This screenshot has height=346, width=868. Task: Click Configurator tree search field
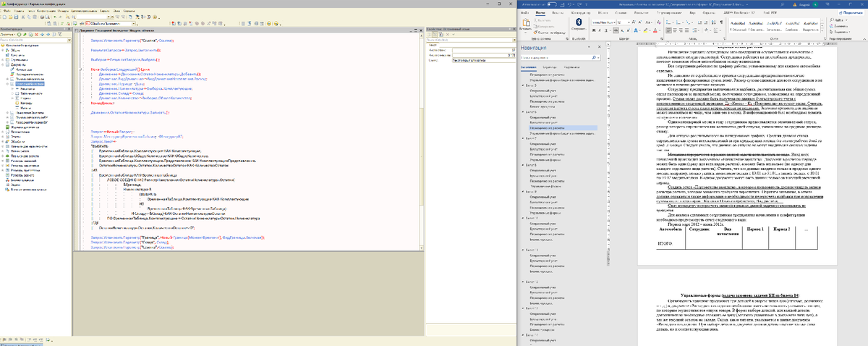click(34, 40)
